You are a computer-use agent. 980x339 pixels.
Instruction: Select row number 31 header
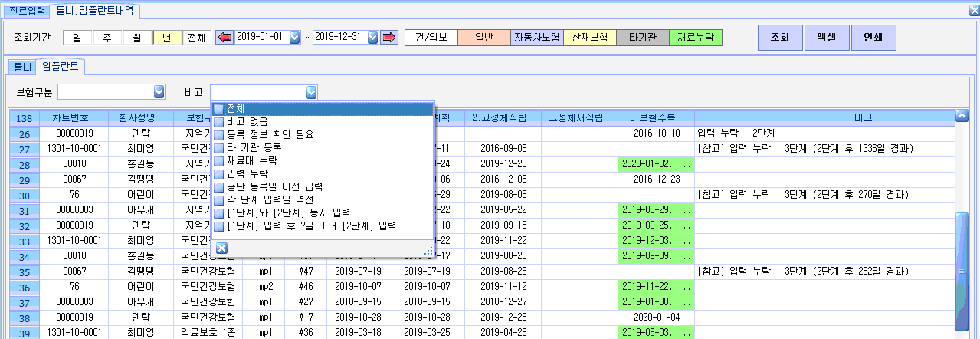[x=24, y=211]
